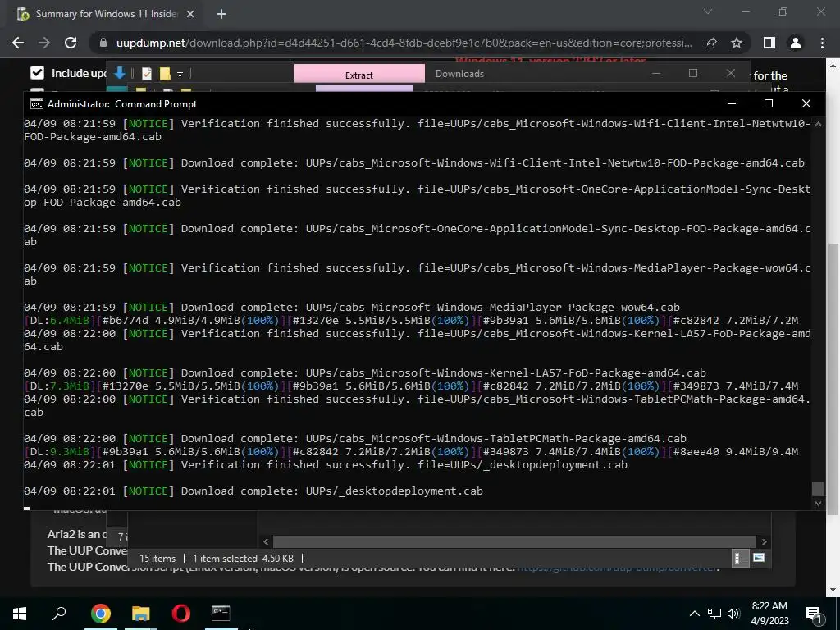Show hidden system tray icons
840x630 pixels.
(694, 614)
